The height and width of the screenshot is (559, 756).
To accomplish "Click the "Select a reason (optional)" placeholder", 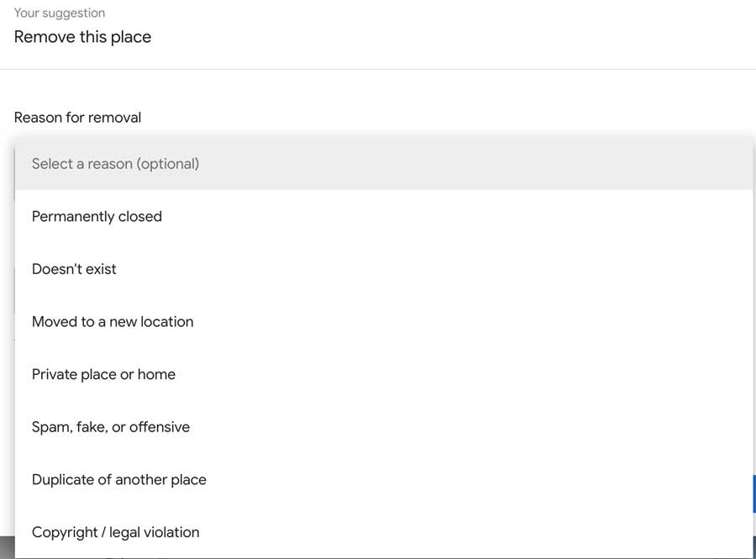I will 115,164.
